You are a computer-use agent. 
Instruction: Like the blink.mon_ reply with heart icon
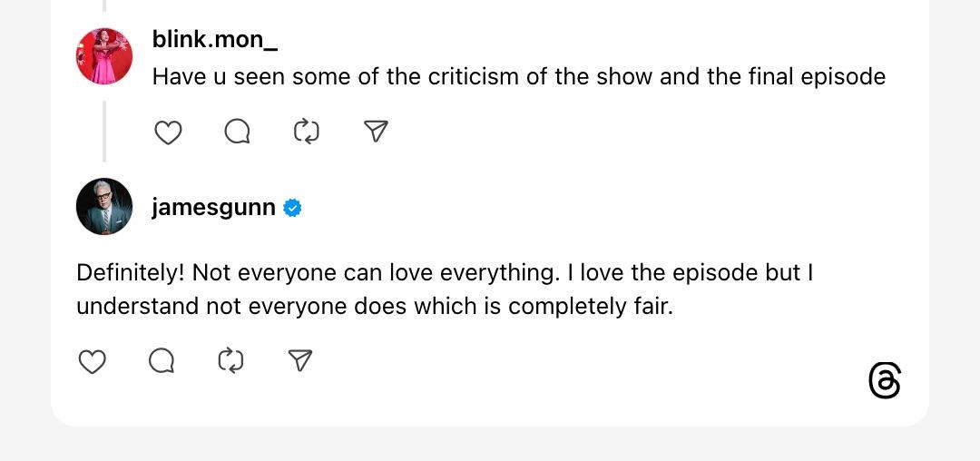pos(168,132)
